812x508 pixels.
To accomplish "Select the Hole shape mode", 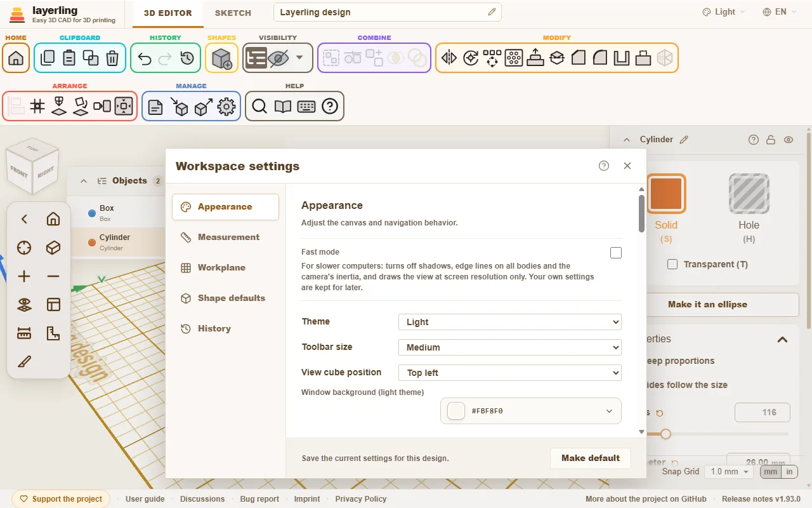I will 749,209.
